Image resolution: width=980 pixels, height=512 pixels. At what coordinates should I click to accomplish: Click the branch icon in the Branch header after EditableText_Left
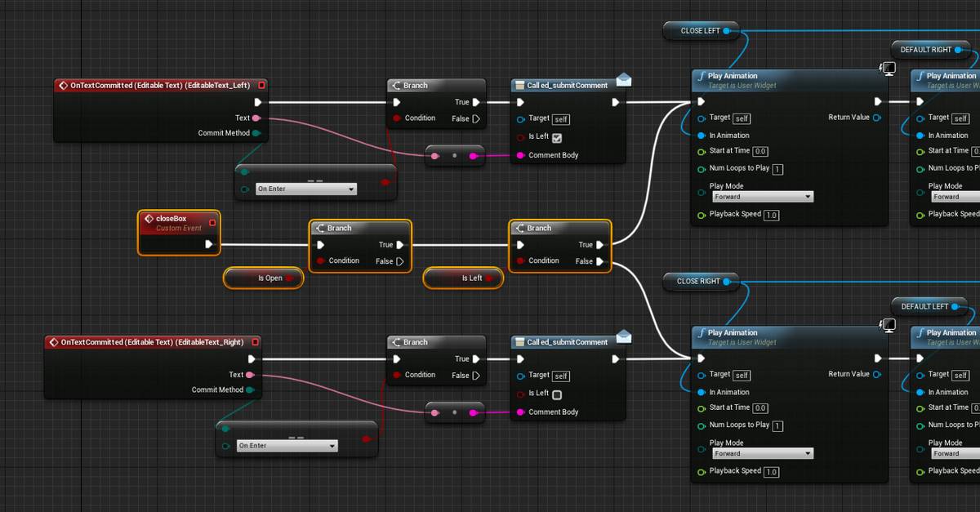396,85
